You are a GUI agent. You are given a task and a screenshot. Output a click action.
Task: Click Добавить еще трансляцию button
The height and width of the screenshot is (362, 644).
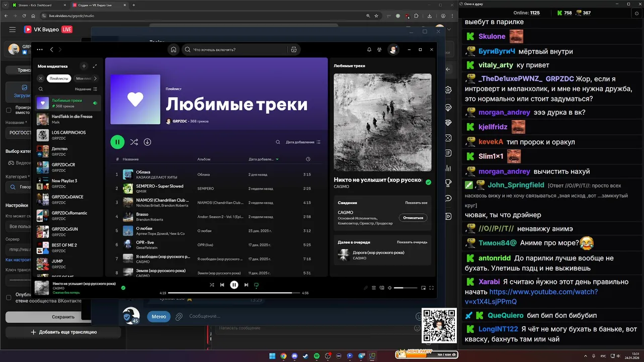pos(63,332)
